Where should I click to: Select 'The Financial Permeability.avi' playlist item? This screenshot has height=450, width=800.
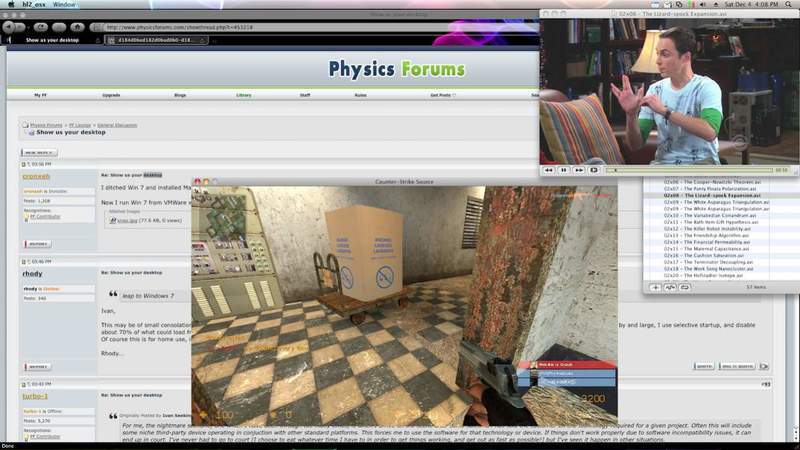coord(707,242)
